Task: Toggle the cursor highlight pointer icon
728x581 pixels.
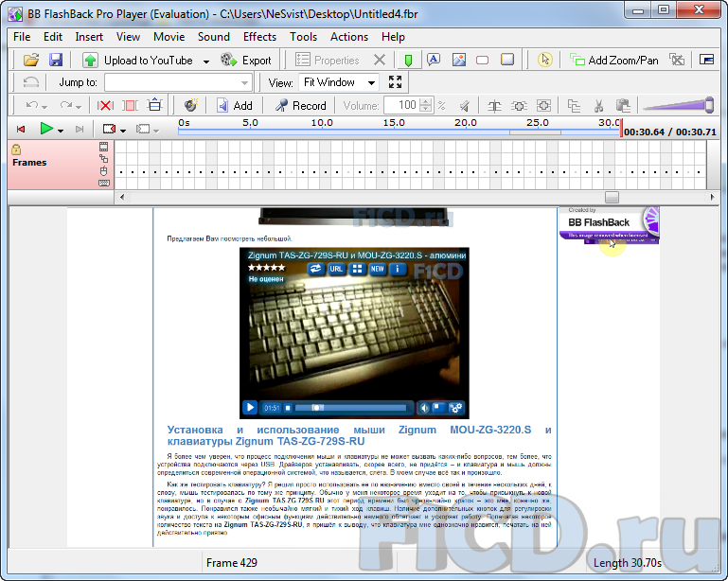Action: coord(545,60)
